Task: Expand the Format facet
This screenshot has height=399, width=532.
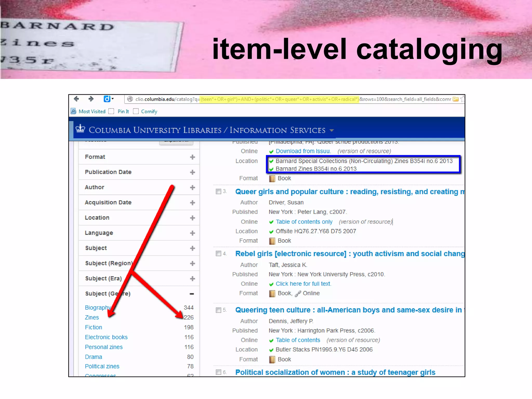Action: tap(192, 157)
